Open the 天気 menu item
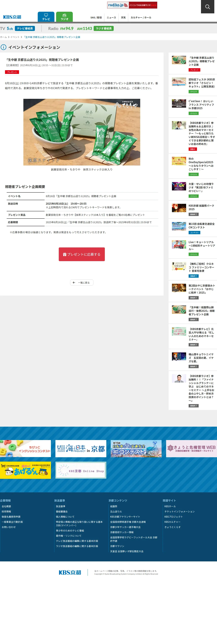217x644 pixels. point(123,18)
